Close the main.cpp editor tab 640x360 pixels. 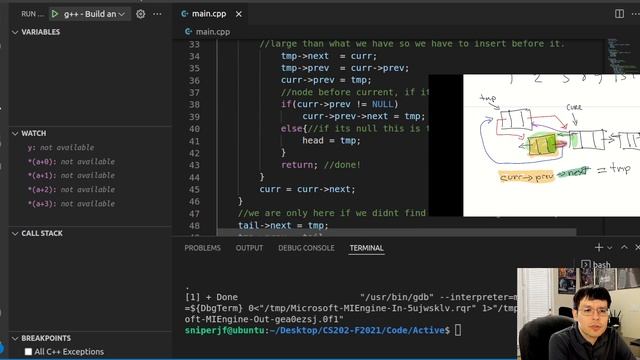(239, 14)
